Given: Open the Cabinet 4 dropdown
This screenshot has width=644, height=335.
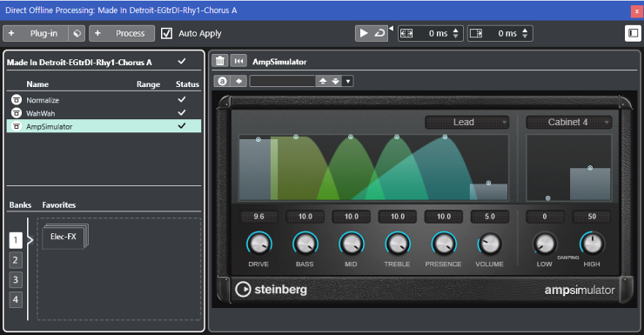Looking at the screenshot, I should tap(569, 122).
